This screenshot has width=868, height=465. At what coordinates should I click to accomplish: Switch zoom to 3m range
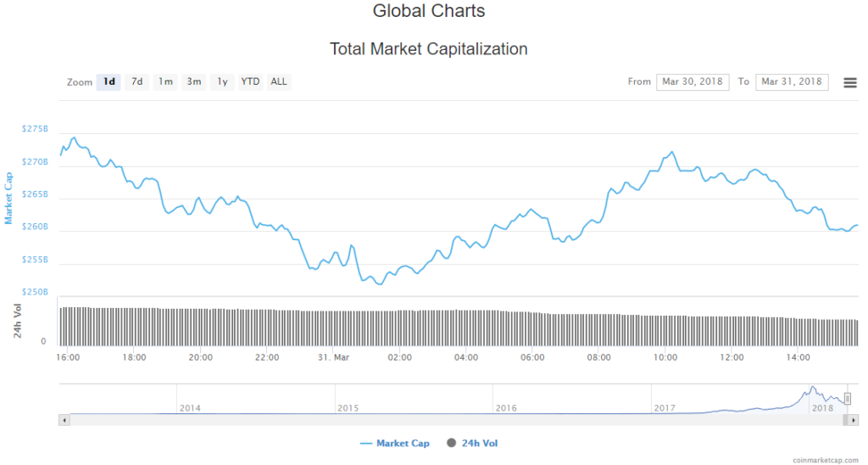click(194, 82)
